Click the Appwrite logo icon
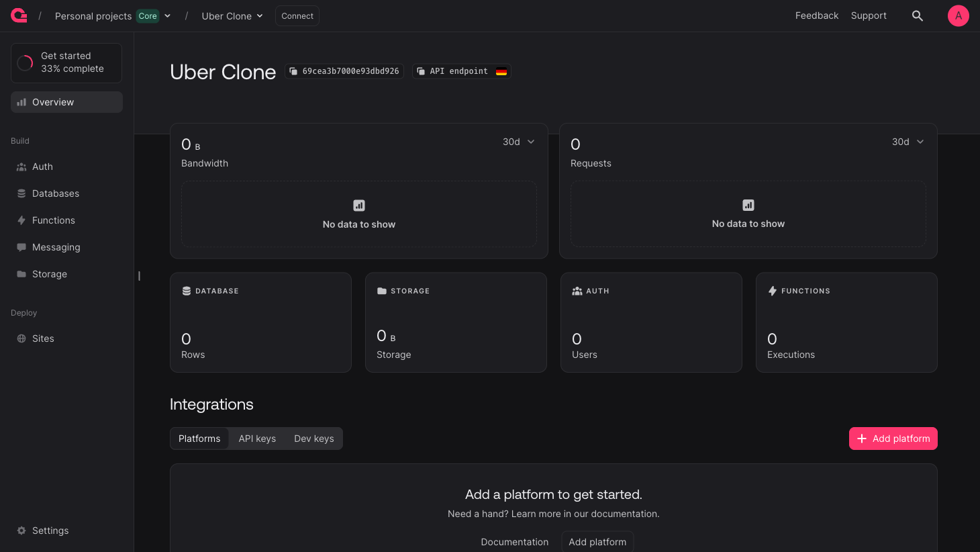Image resolution: width=980 pixels, height=552 pixels. coord(19,15)
